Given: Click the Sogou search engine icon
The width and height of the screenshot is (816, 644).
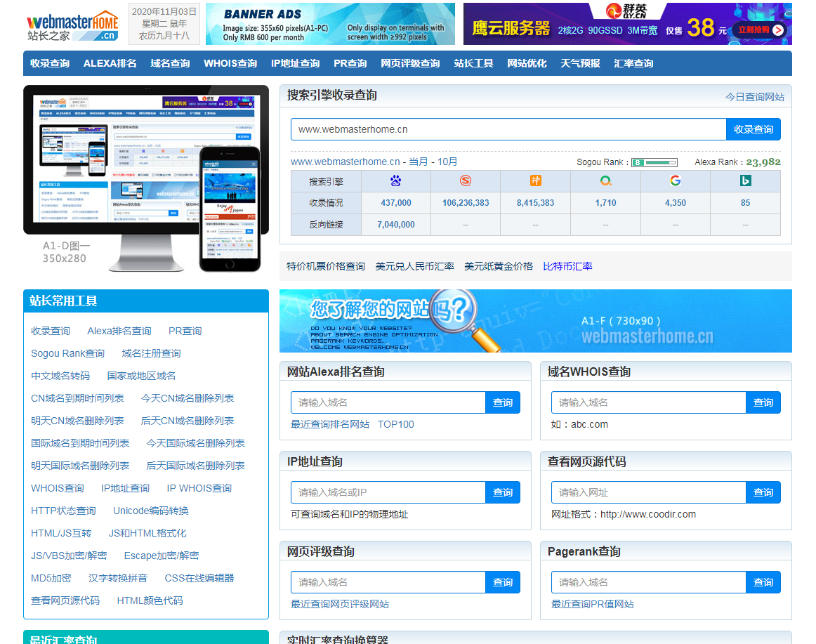Looking at the screenshot, I should [466, 181].
